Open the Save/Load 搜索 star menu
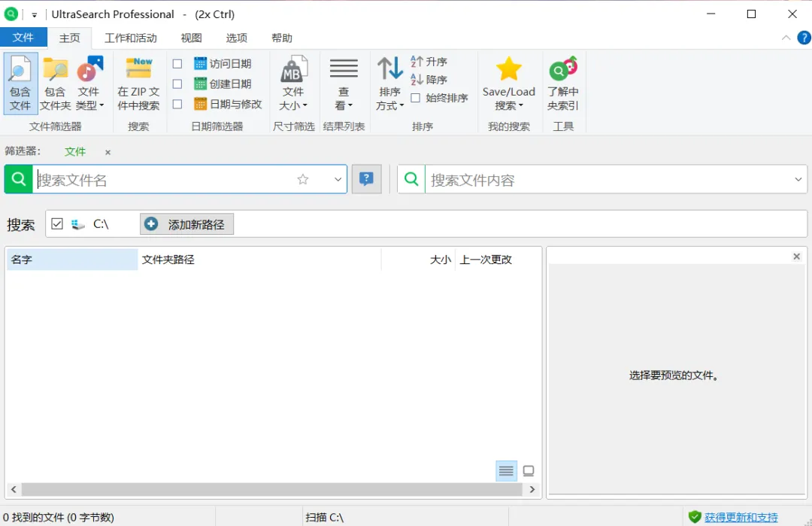This screenshot has width=812, height=526. [508, 84]
